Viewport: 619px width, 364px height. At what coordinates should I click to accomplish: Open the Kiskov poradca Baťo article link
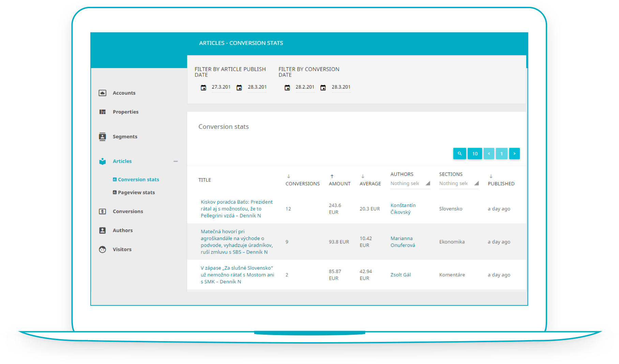tap(236, 208)
